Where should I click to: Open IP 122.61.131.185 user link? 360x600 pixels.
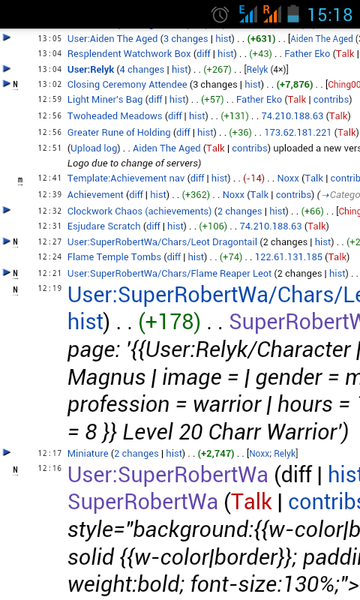click(289, 257)
